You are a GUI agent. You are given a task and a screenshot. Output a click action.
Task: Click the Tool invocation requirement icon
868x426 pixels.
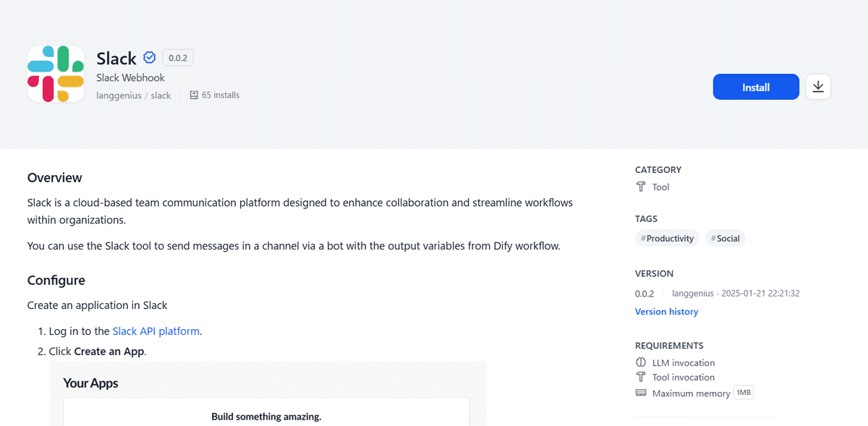(x=640, y=377)
